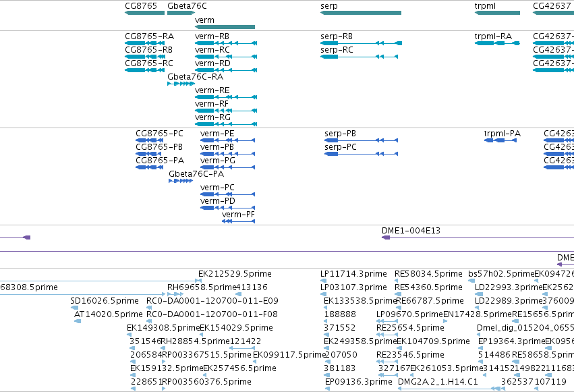Viewport: 574px width, 392px height.
Task: Select verm-RB transcript
Action: coord(226,43)
